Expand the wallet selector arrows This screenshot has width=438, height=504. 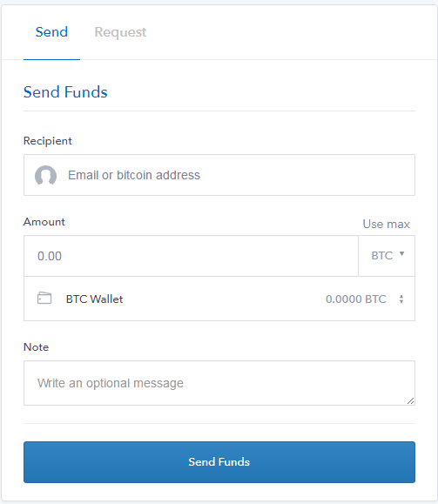tap(401, 299)
